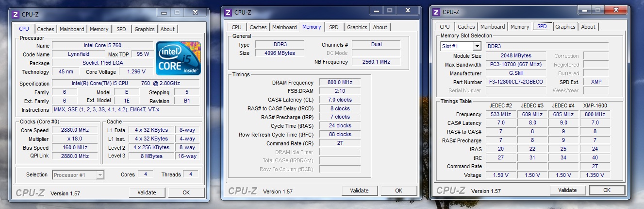Click the 'Lynnfield' code name field
The width and height of the screenshot is (644, 209).
(x=78, y=54)
